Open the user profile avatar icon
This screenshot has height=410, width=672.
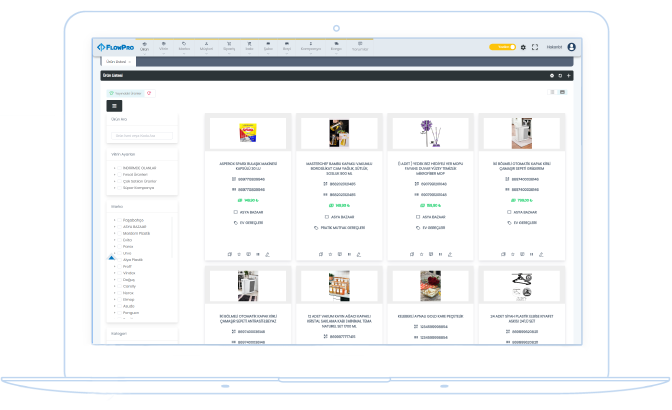coord(571,47)
